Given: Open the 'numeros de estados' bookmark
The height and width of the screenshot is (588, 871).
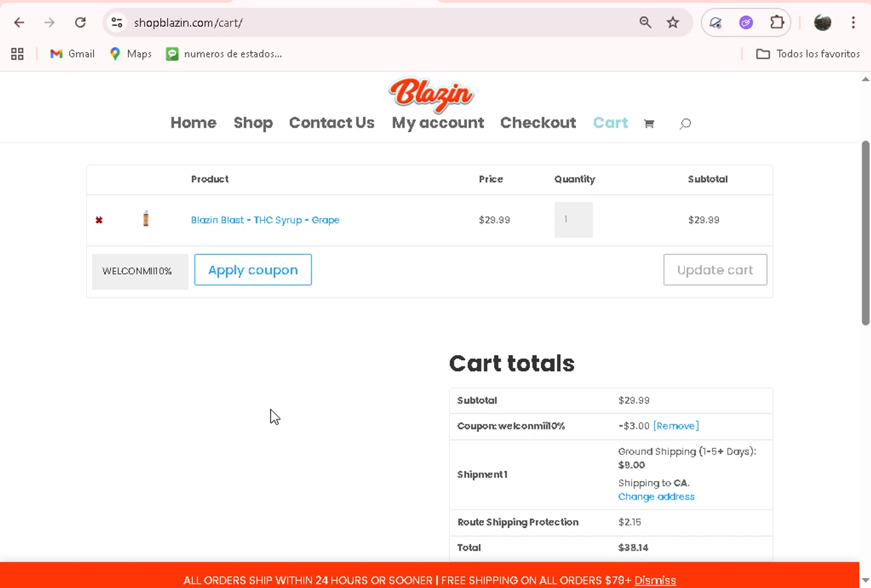Looking at the screenshot, I should pyautogui.click(x=224, y=54).
